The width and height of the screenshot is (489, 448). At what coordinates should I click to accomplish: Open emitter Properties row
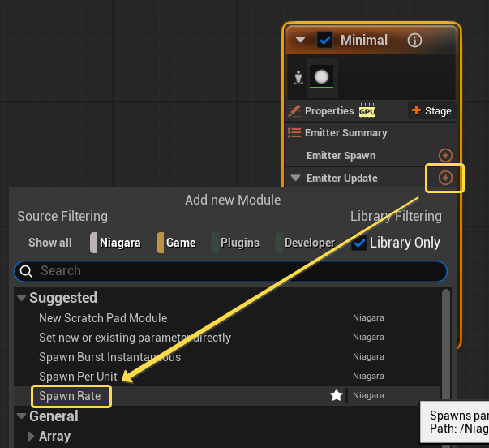329,111
